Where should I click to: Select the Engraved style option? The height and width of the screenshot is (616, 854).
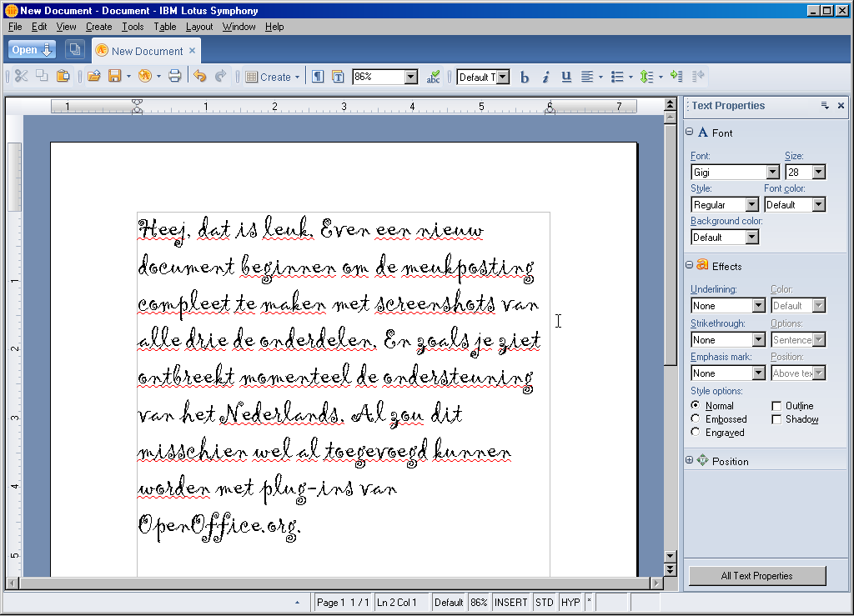[695, 432]
